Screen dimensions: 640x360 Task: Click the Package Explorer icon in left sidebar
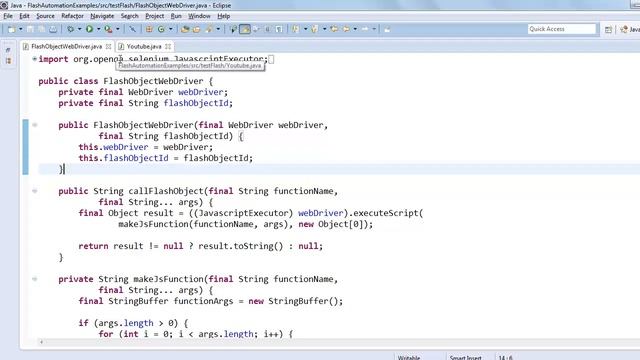[x=8, y=61]
